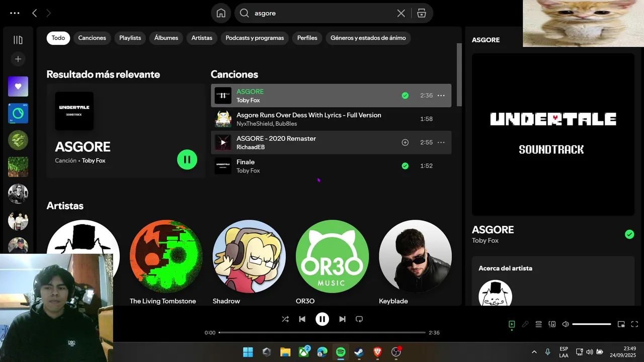Viewport: 644px width, 362px height.
Task: Open Keyblade artist profile
Action: pyautogui.click(x=415, y=261)
